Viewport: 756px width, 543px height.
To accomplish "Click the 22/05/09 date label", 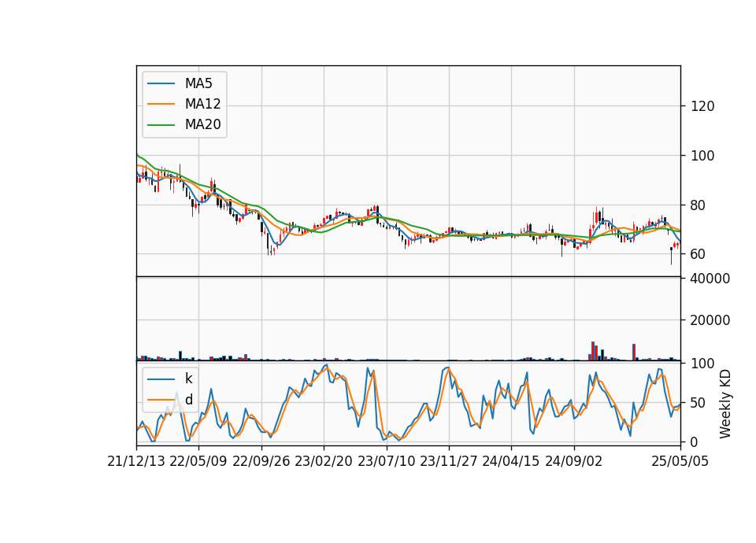I will tap(198, 462).
